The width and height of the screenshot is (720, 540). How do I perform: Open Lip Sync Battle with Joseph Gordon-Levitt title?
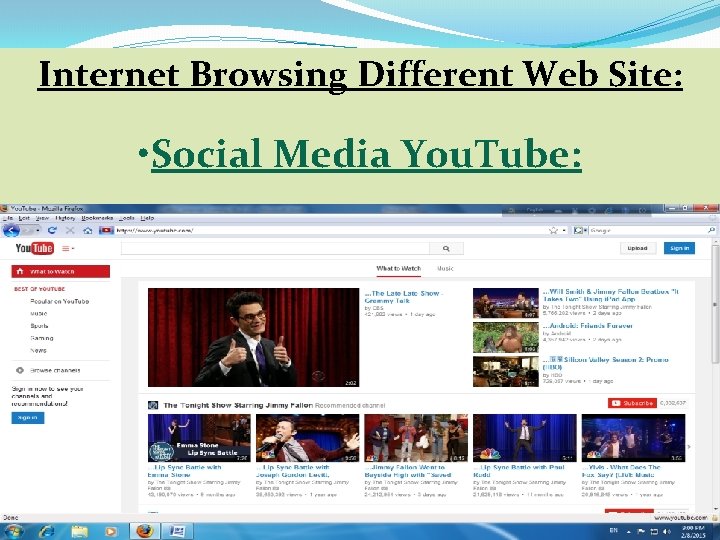click(x=292, y=471)
